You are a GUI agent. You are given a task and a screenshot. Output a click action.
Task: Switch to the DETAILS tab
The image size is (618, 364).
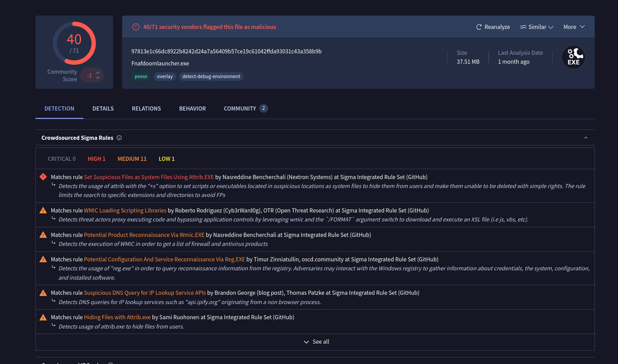click(x=103, y=108)
